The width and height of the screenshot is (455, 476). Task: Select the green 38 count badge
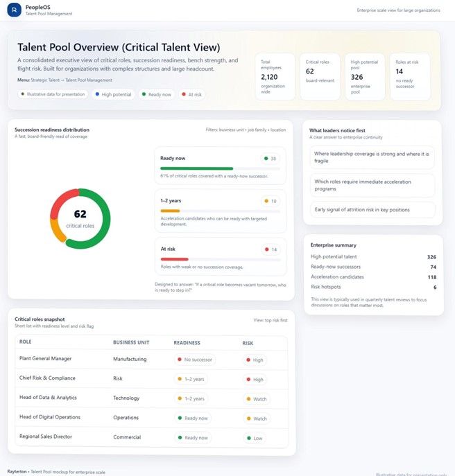[x=270, y=159]
